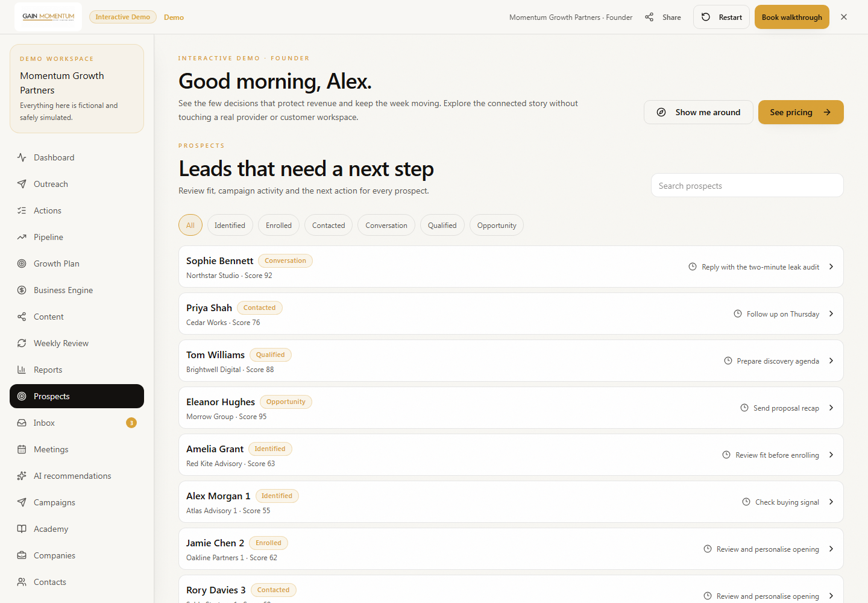Viewport: 868px width, 603px height.
Task: Expand Eleanor Hughes row chevron
Action: coord(831,408)
